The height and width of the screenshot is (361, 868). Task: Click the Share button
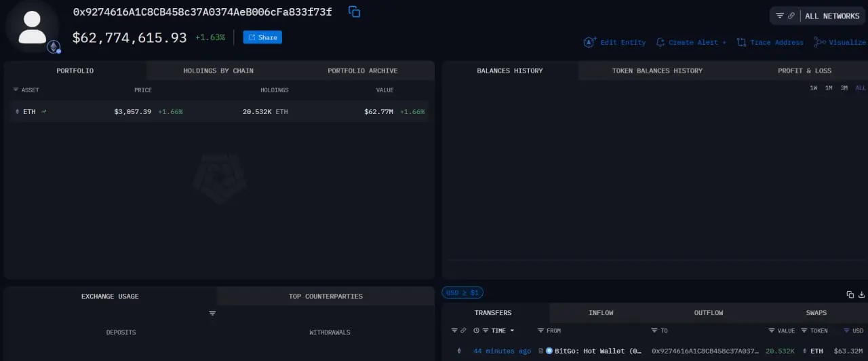tap(262, 37)
